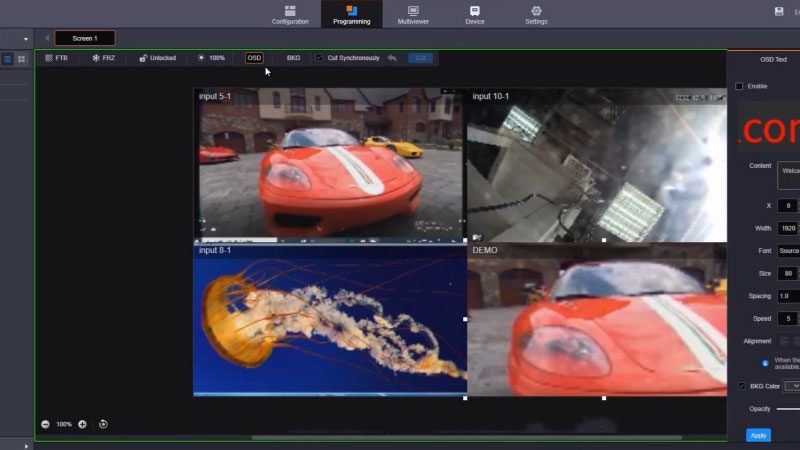Viewport: 800px width, 450px height.
Task: Click the Content text field
Action: pos(789,175)
